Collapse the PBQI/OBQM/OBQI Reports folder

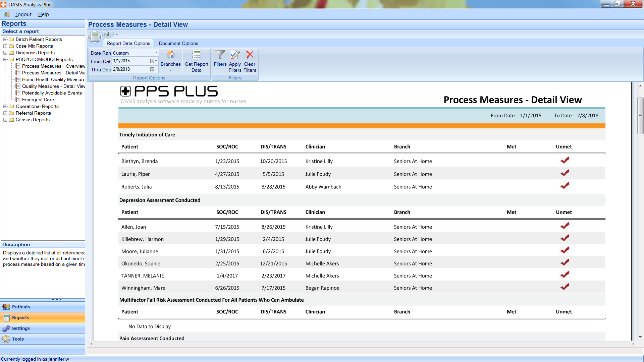tap(5, 59)
